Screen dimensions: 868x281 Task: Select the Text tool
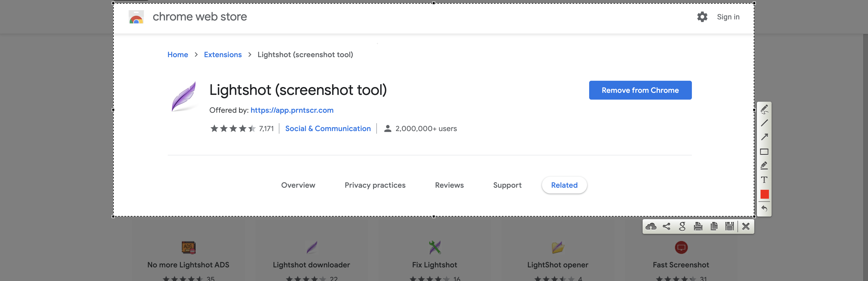[x=764, y=180]
